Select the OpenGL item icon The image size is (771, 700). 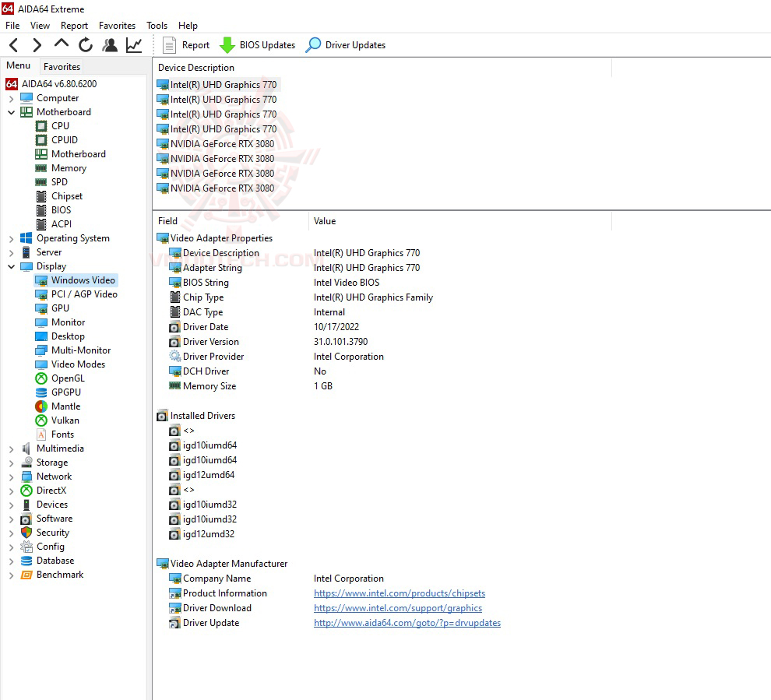coord(41,378)
